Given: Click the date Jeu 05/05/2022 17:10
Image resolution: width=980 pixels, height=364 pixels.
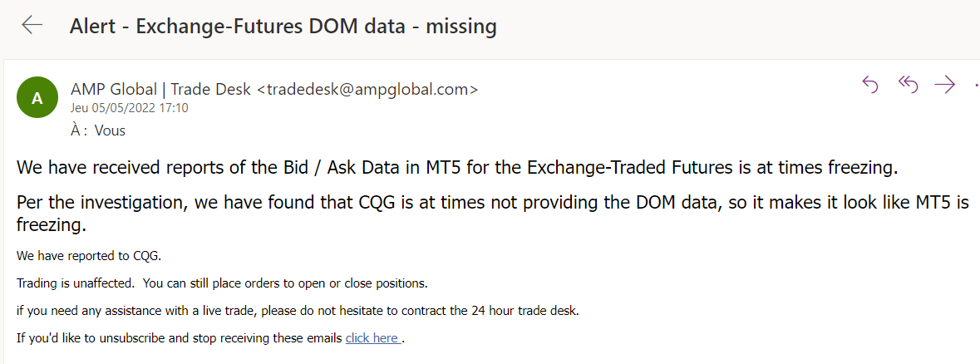Looking at the screenshot, I should tap(129, 108).
